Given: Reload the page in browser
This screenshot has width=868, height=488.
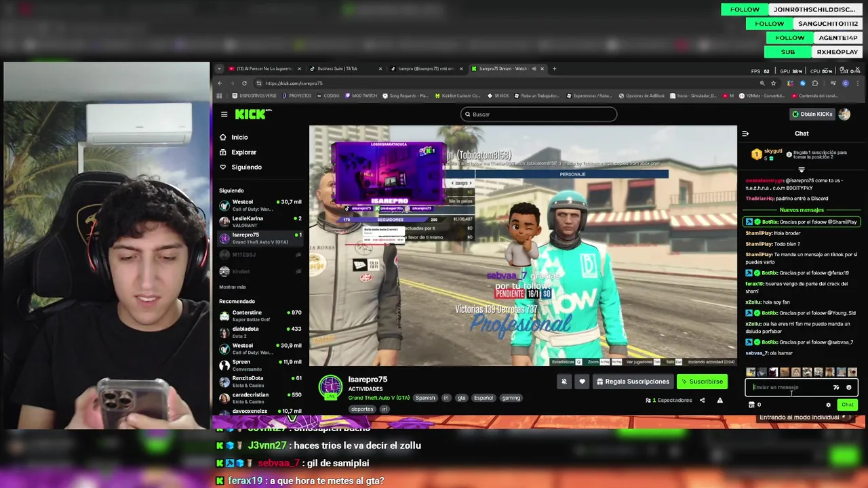Looking at the screenshot, I should (244, 83).
